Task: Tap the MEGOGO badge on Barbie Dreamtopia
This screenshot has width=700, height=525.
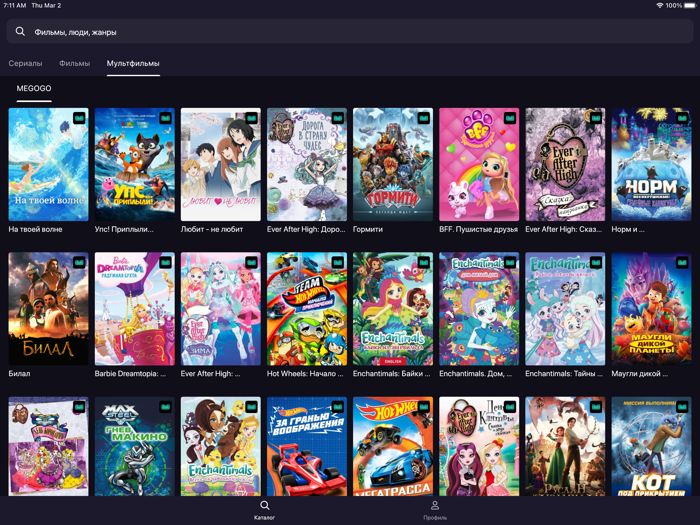Action: tap(165, 262)
